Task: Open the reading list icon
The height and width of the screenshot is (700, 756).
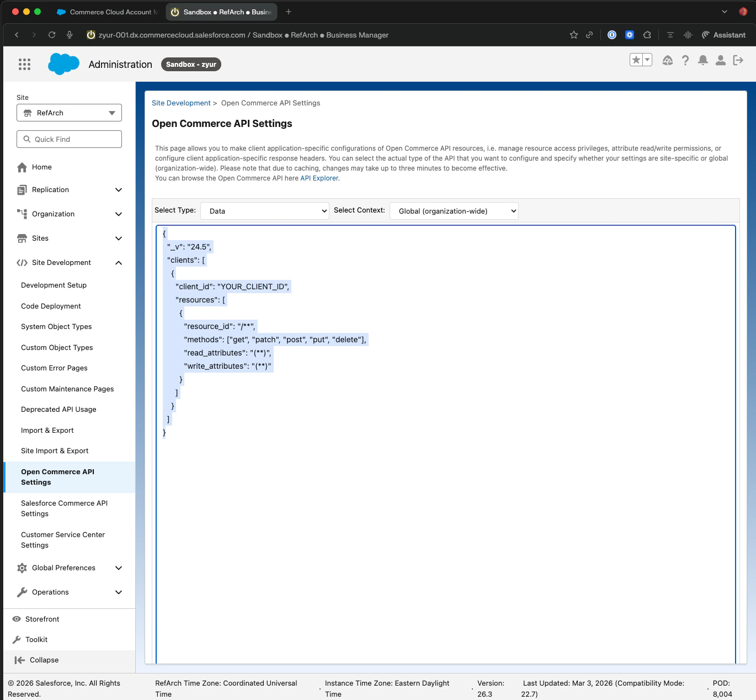Action: tap(670, 35)
